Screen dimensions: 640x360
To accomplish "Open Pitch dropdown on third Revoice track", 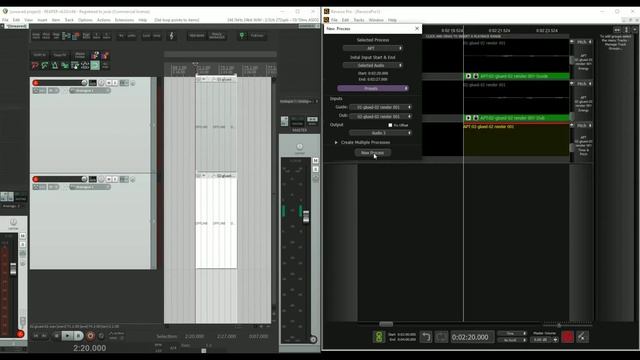I will click(x=584, y=125).
